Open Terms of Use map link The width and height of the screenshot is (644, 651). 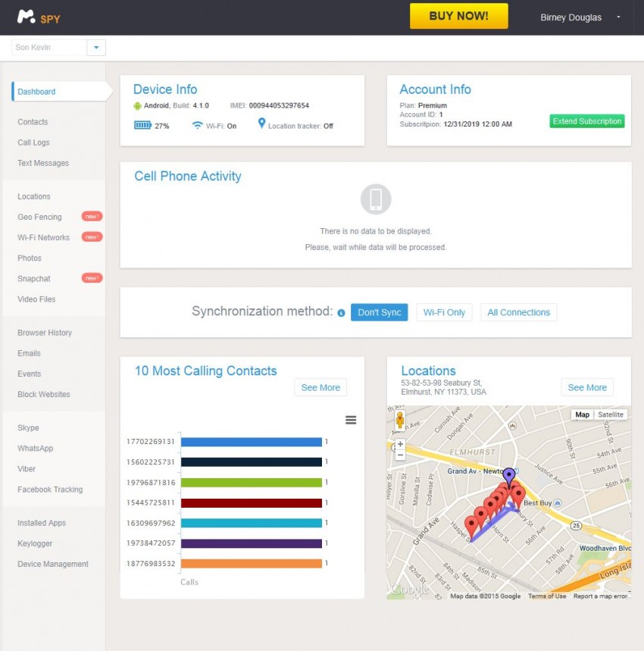547,596
